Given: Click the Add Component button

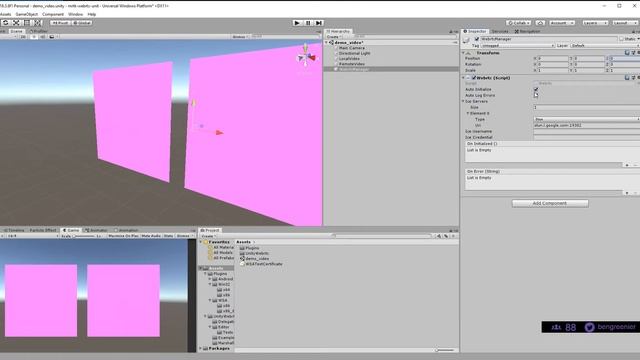Looking at the screenshot, I should (x=550, y=203).
